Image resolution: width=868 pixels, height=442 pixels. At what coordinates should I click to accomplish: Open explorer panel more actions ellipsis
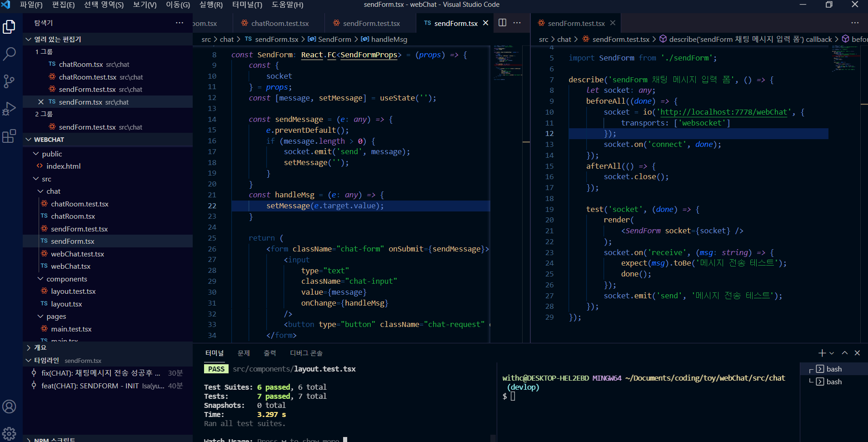[x=180, y=23]
